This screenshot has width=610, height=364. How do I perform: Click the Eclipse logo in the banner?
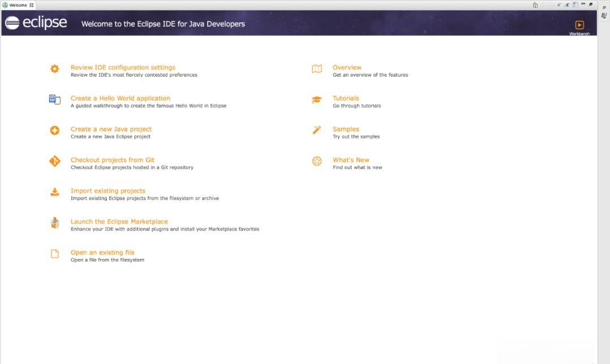(36, 23)
